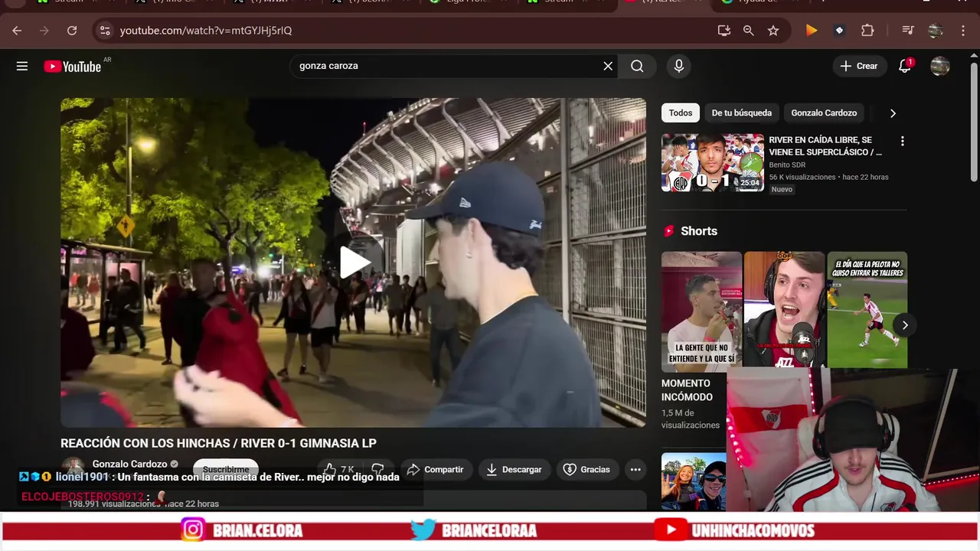
Task: Open the YouTube guide hamburger menu
Action: [22, 66]
